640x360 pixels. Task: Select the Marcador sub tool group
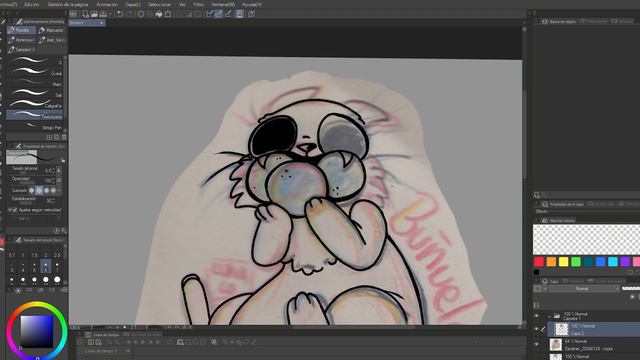click(x=52, y=30)
